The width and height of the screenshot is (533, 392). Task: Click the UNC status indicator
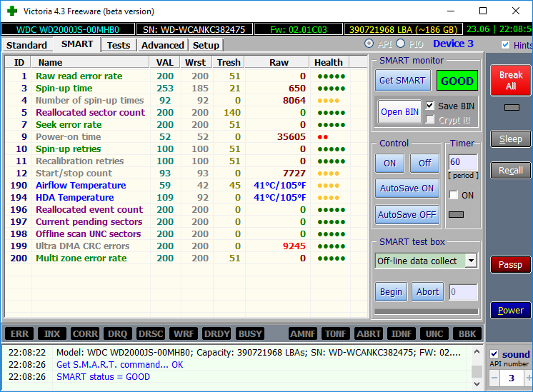[434, 334]
